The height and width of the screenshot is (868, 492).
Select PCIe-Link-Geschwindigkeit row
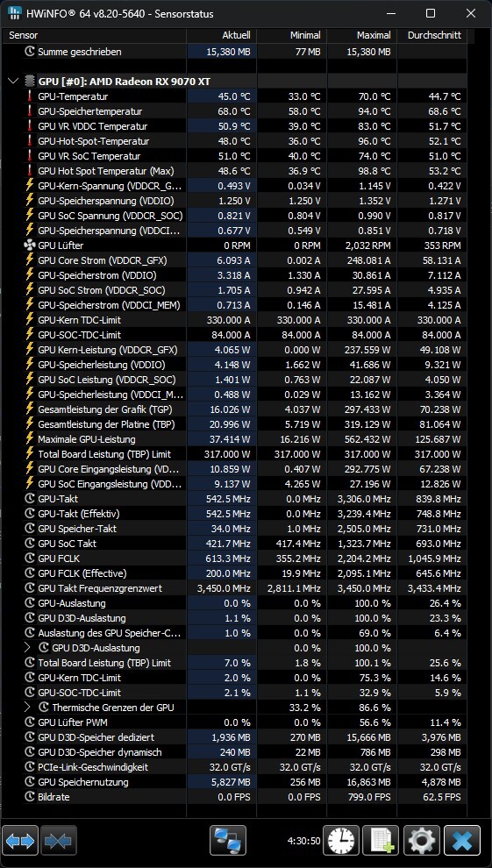click(x=234, y=767)
